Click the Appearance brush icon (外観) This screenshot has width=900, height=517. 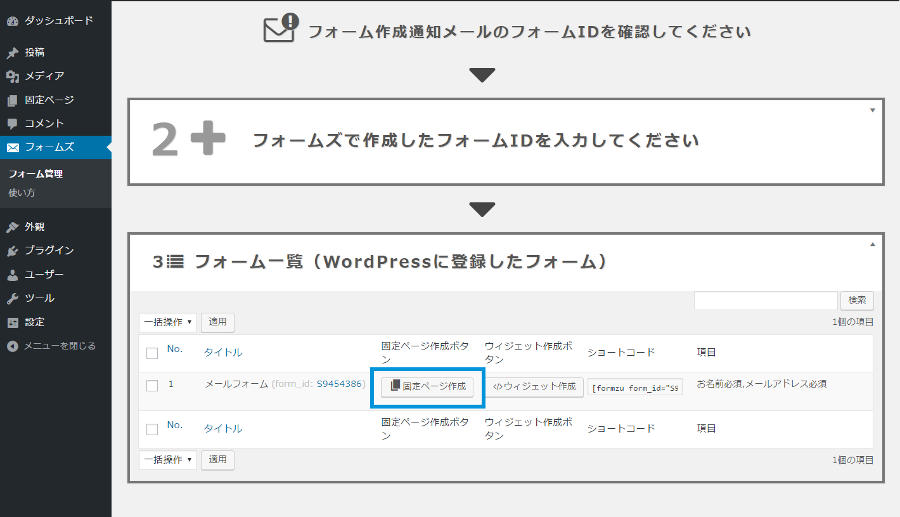click(13, 227)
